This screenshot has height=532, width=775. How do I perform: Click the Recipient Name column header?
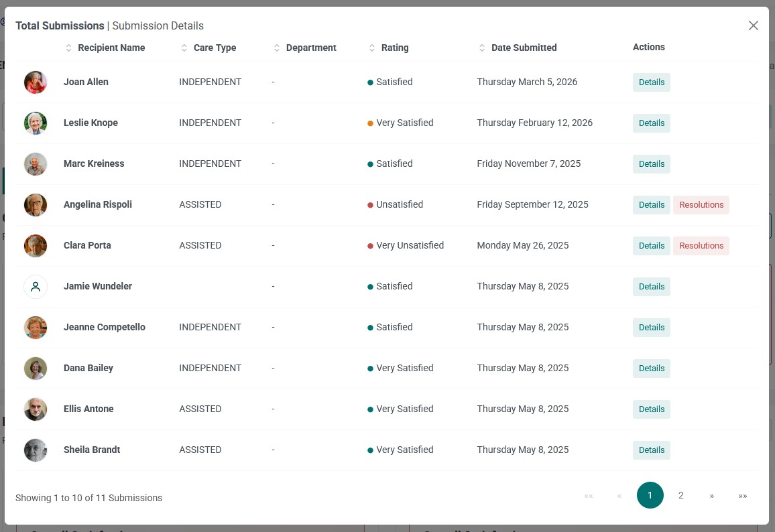click(111, 48)
